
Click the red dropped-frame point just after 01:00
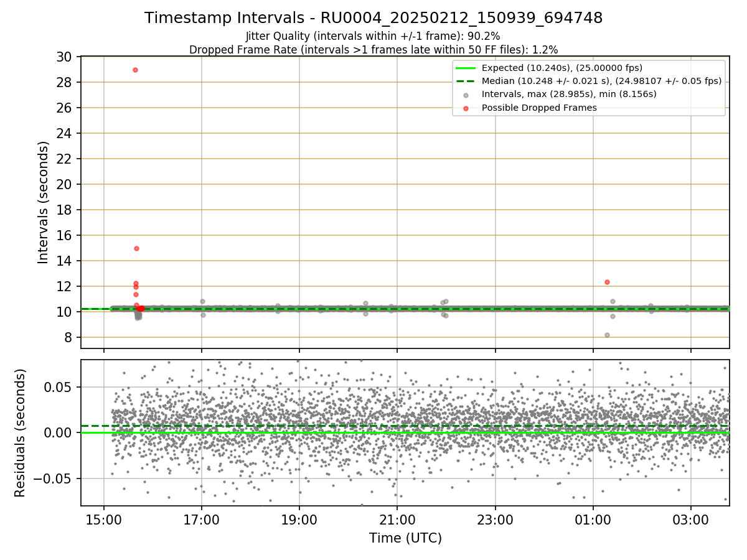pos(607,282)
